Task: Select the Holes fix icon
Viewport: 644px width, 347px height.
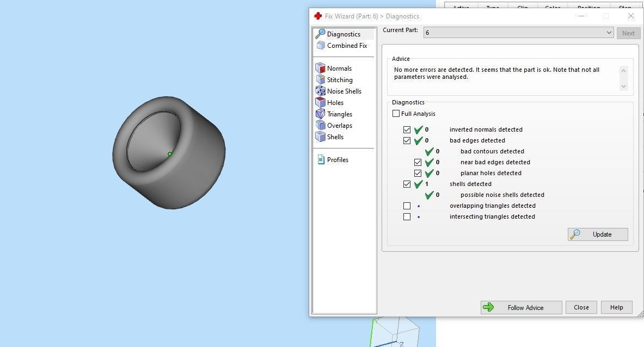Action: (x=320, y=103)
